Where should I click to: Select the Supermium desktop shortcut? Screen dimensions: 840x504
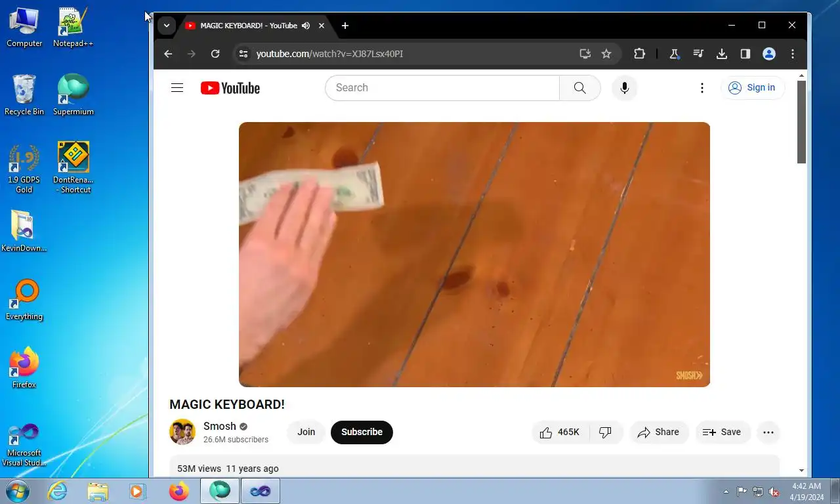[x=73, y=95]
